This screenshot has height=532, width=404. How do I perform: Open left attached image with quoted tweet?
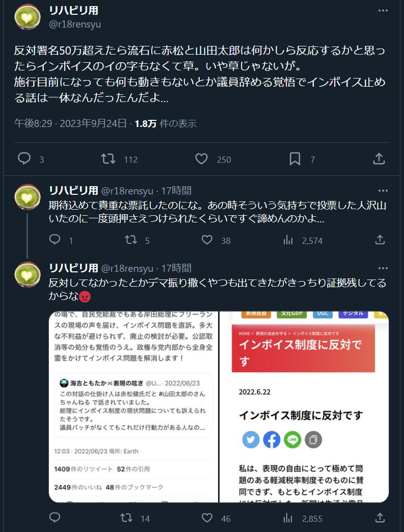[x=133, y=407]
